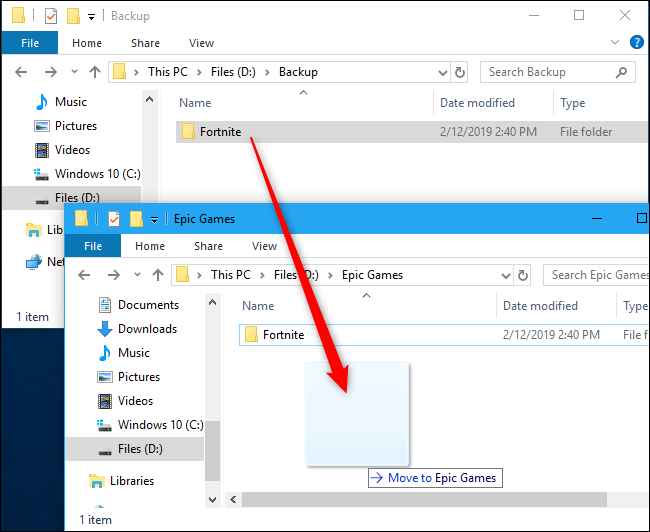Open View tab in Epic Games window
The width and height of the screenshot is (650, 532).
tap(264, 246)
